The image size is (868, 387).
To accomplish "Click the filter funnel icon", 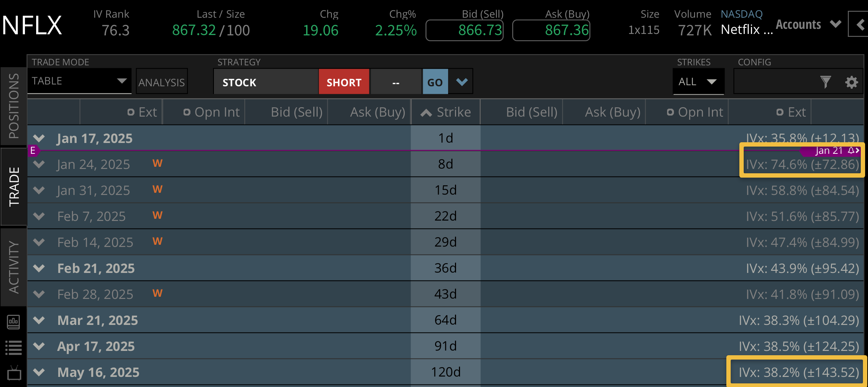I will click(825, 82).
